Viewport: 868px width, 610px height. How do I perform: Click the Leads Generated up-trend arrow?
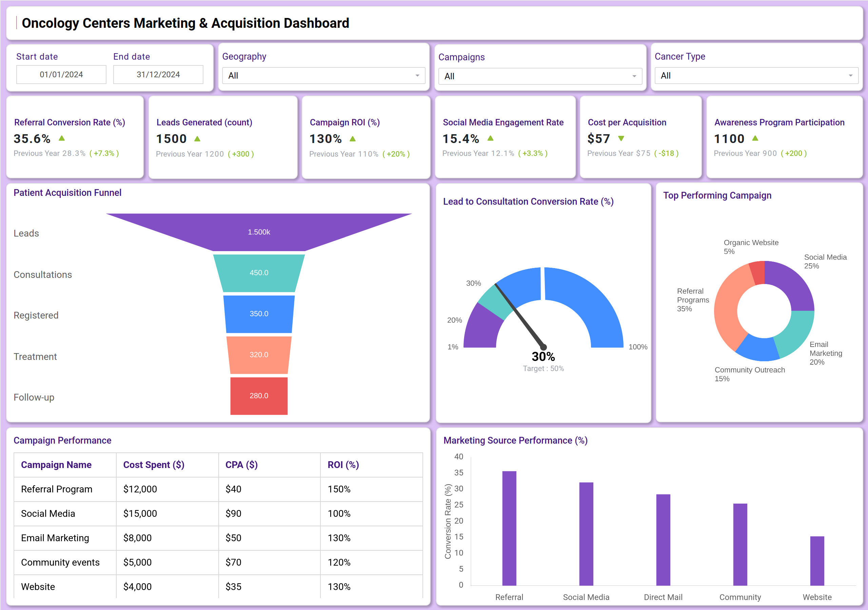click(x=197, y=139)
